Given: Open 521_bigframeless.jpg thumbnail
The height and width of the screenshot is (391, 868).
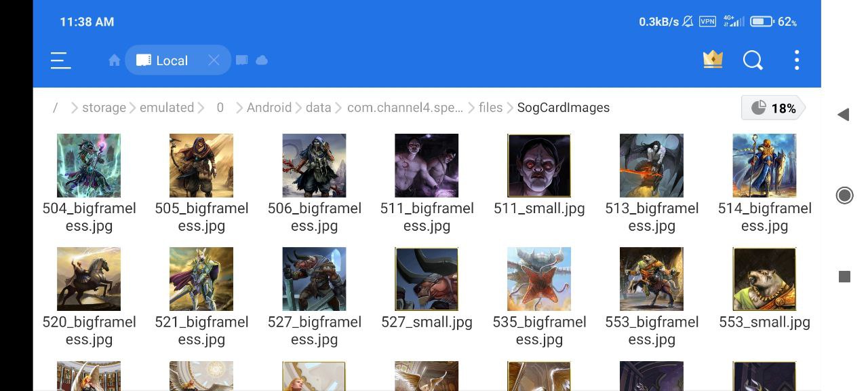Looking at the screenshot, I should point(201,279).
